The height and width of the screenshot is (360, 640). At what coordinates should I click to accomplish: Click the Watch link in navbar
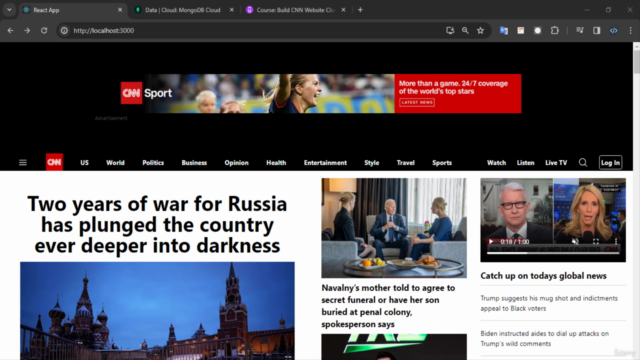click(x=496, y=162)
